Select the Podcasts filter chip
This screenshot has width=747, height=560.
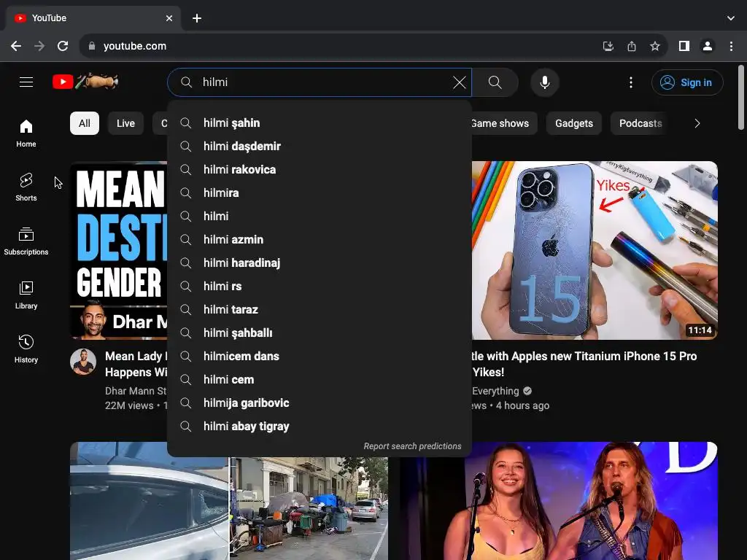click(640, 123)
